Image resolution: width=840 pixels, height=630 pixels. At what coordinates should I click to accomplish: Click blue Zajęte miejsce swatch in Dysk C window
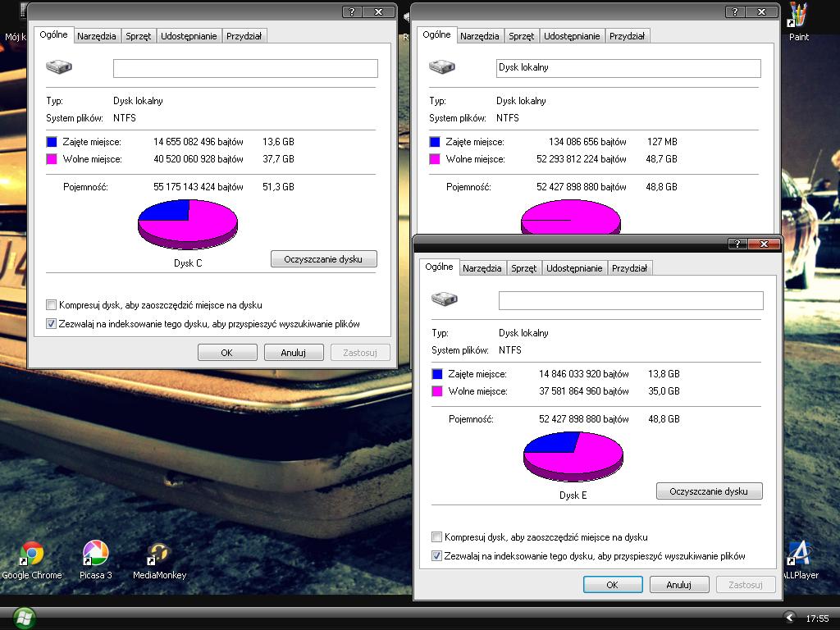pyautogui.click(x=52, y=142)
